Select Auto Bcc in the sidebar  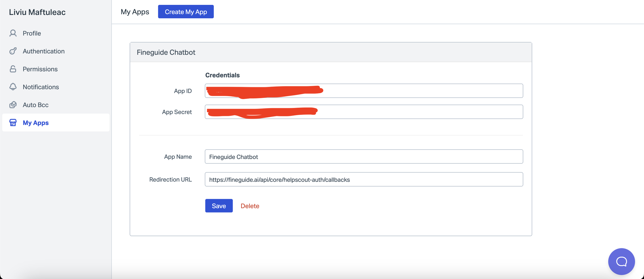tap(36, 105)
